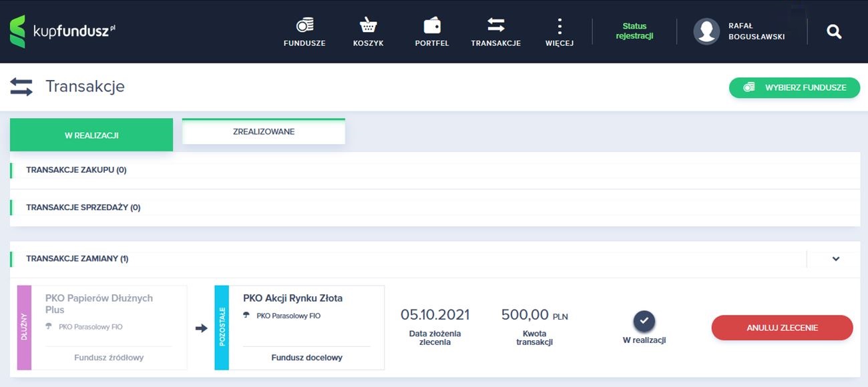The height and width of the screenshot is (387, 868).
Task: Expand Transakcje sprzedaży (0) section
Action: (x=435, y=208)
